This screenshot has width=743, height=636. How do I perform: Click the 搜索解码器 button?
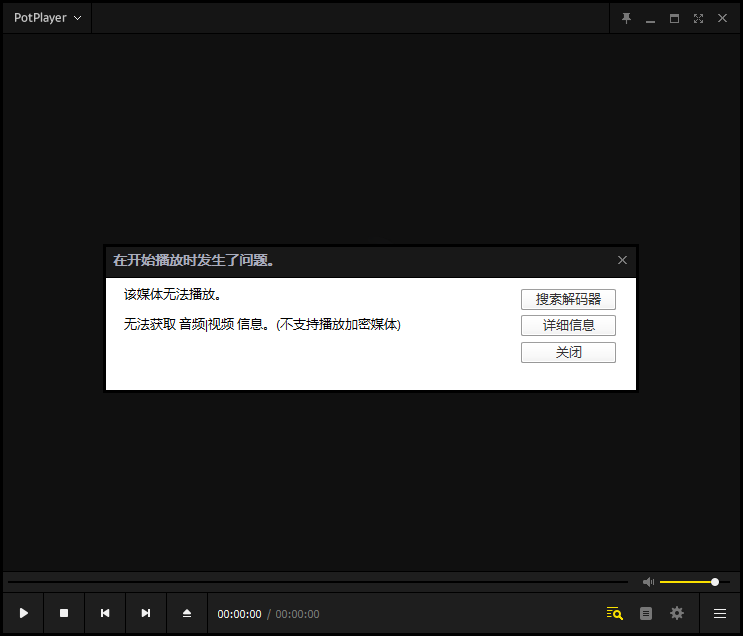(568, 299)
